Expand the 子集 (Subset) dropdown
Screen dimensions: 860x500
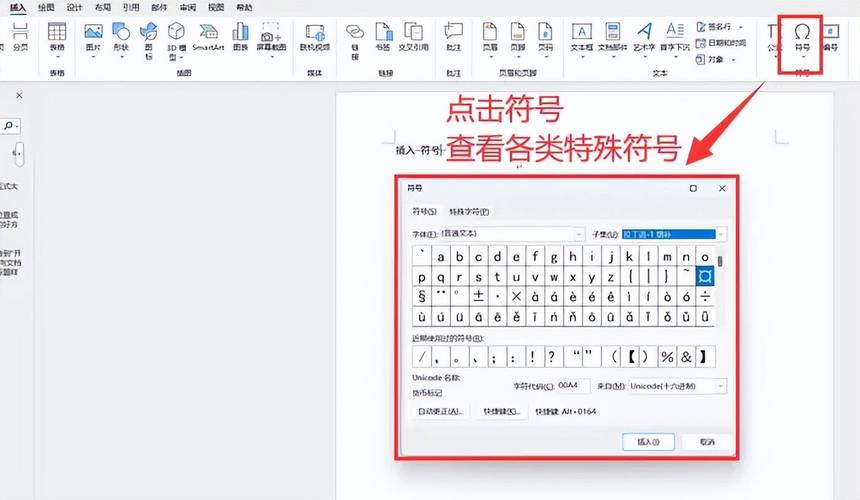tap(720, 234)
